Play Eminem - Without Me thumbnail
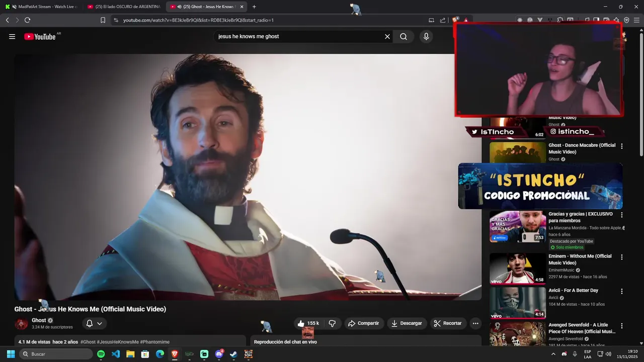 (x=518, y=268)
